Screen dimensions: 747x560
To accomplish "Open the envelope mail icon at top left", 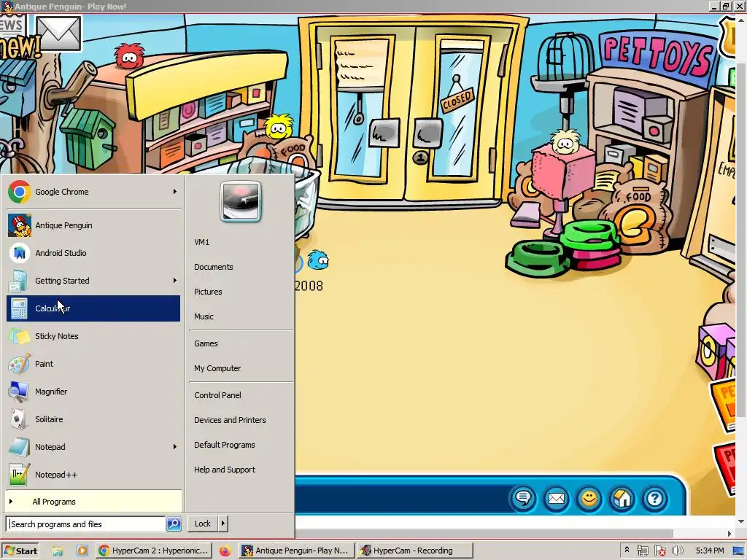I will 58,34.
